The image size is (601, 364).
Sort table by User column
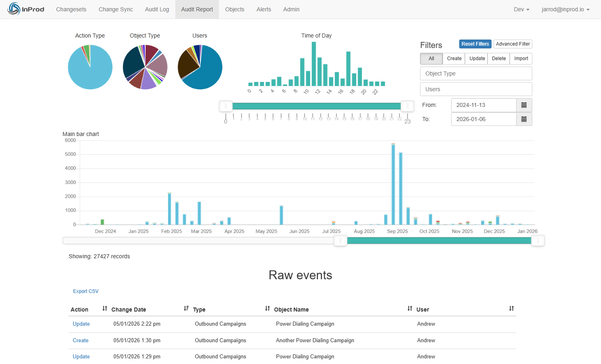click(511, 309)
